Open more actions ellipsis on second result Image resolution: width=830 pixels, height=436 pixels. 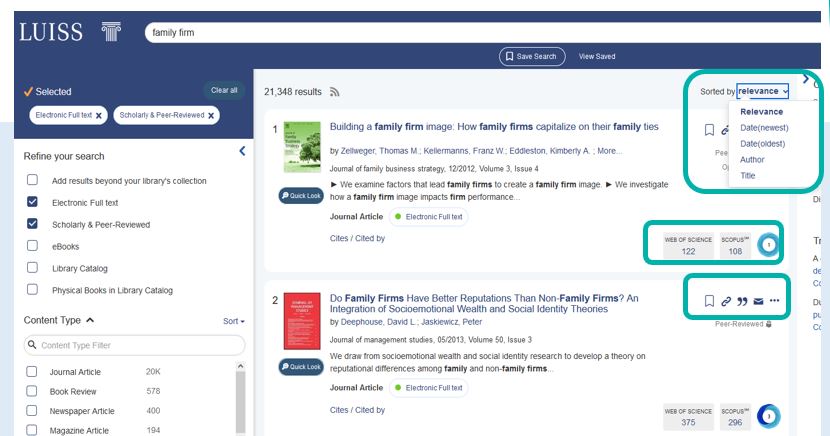(x=774, y=301)
